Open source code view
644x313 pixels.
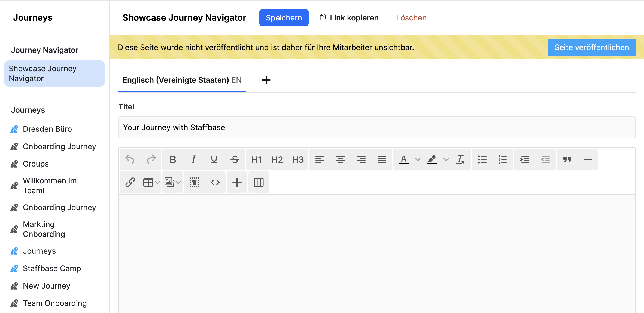[215, 182]
